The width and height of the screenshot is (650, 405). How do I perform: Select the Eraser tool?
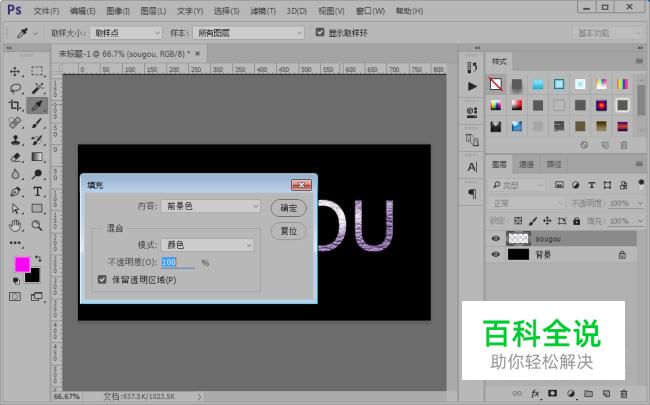(x=15, y=157)
